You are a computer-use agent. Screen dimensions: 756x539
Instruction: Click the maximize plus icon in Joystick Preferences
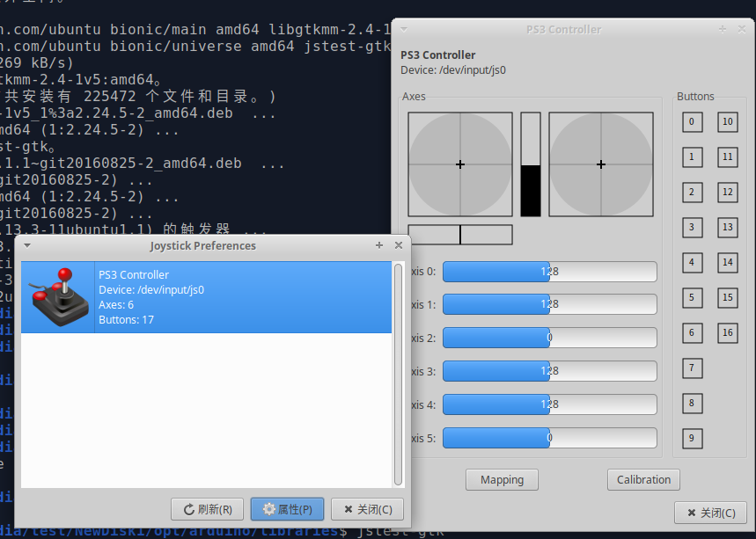pos(379,245)
